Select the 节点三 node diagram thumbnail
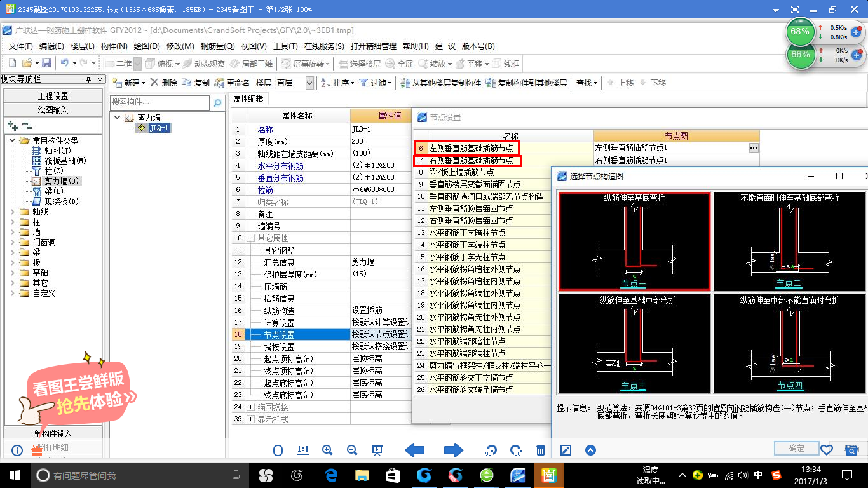This screenshot has width=868, height=488. point(634,344)
